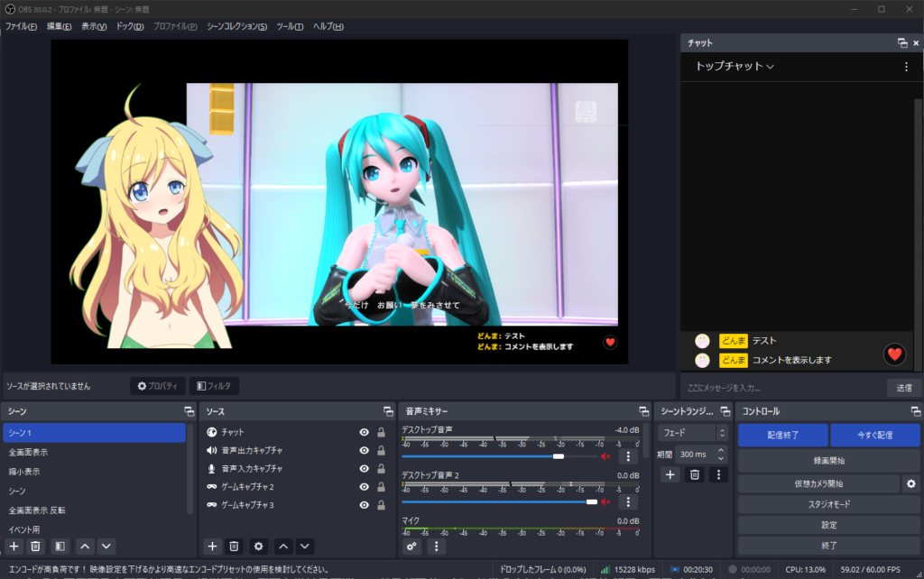
Task: Open the シーンコレクション menu
Action: (x=236, y=26)
